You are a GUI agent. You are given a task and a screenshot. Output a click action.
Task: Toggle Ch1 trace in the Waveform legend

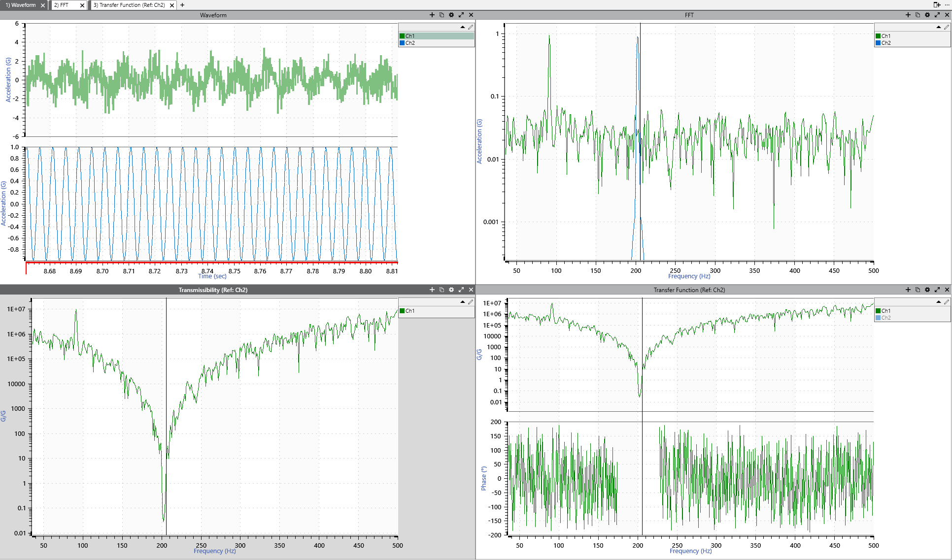[x=437, y=36]
